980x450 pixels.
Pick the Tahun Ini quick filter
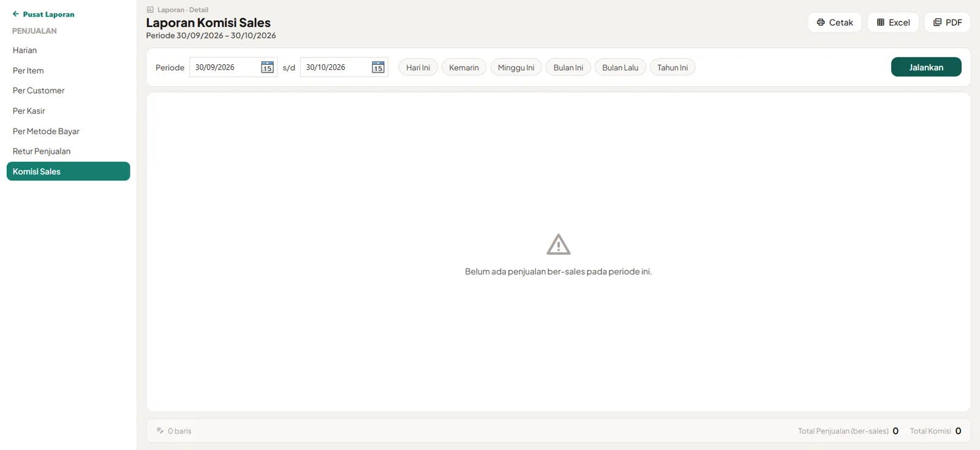[673, 67]
